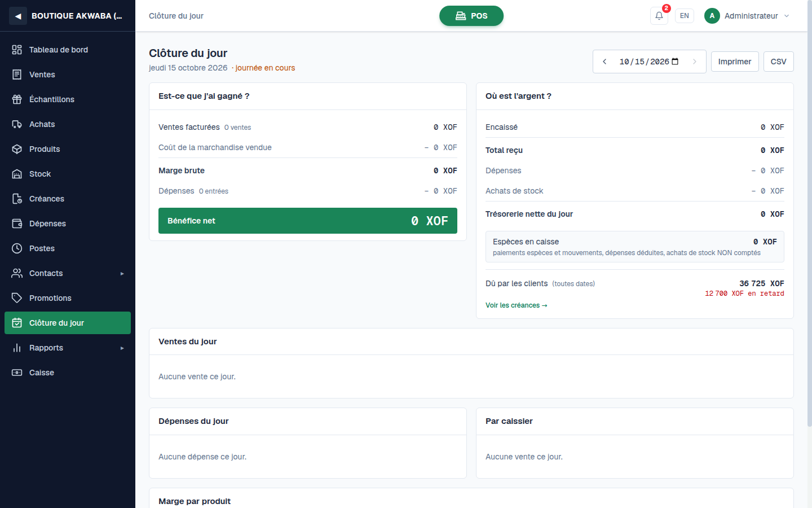
Task: Click the Stock warehouse icon
Action: pyautogui.click(x=17, y=174)
